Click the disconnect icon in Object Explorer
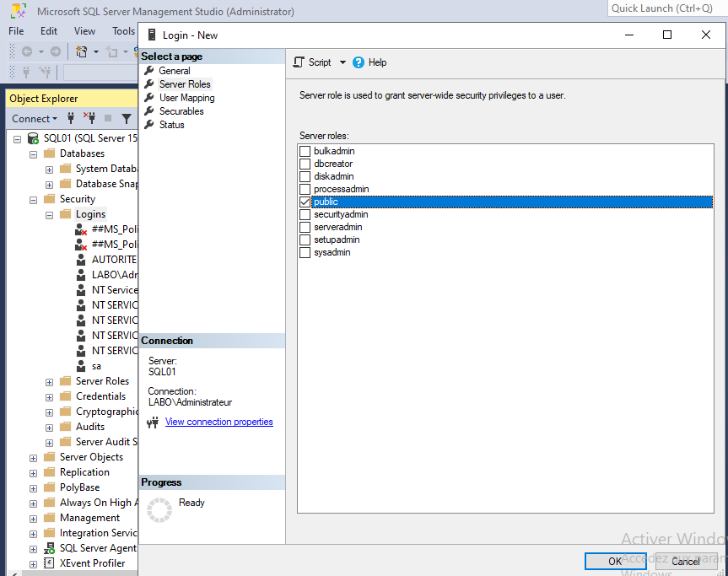This screenshot has width=728, height=576. [89, 119]
